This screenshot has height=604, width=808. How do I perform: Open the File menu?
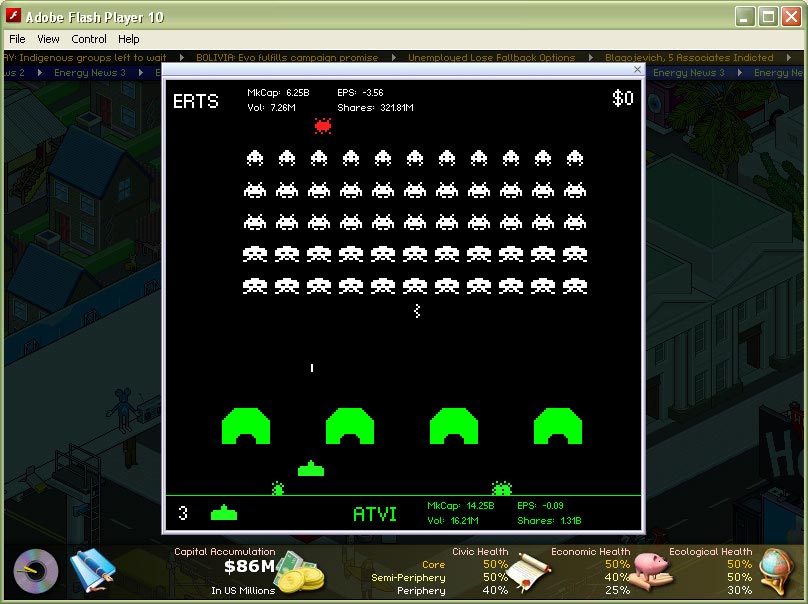tap(17, 39)
